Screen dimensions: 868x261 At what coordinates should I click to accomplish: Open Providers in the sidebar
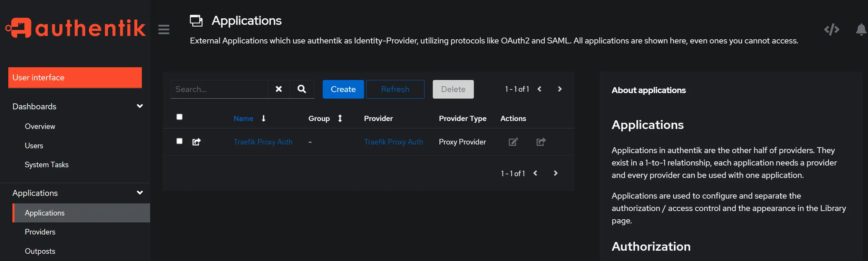coord(40,232)
